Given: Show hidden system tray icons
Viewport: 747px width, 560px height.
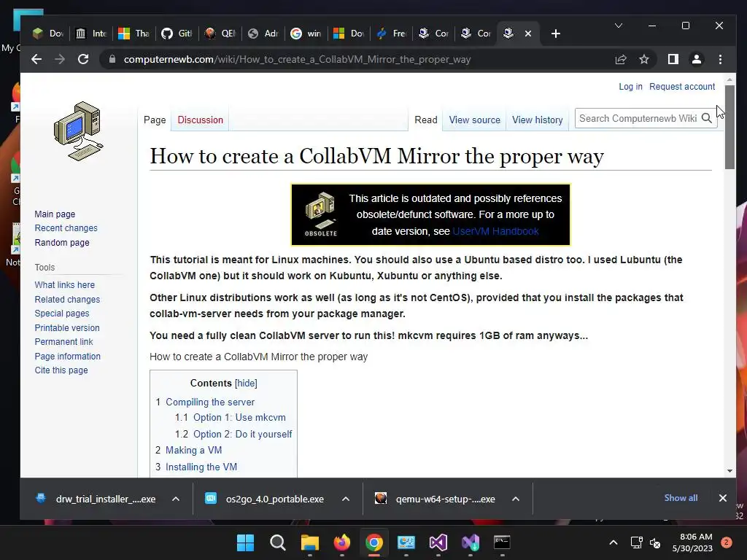Looking at the screenshot, I should 614,542.
